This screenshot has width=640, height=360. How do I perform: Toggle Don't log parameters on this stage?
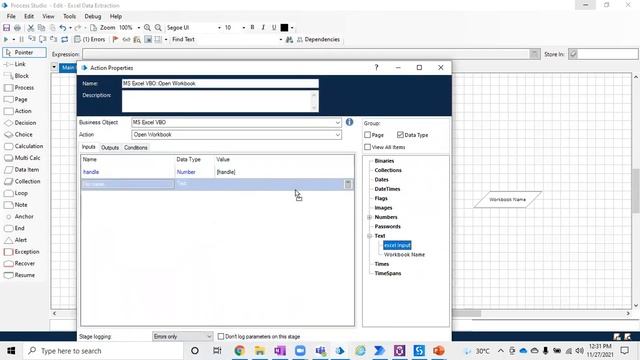221,336
